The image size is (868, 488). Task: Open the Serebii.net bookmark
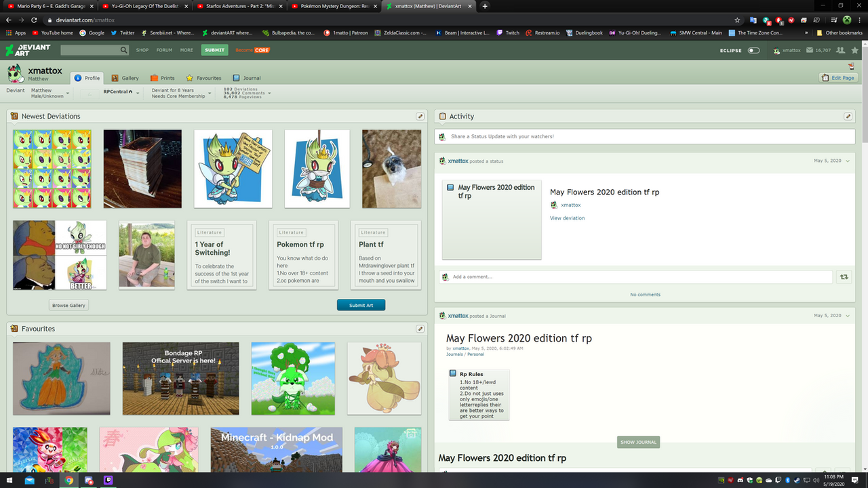tap(166, 33)
